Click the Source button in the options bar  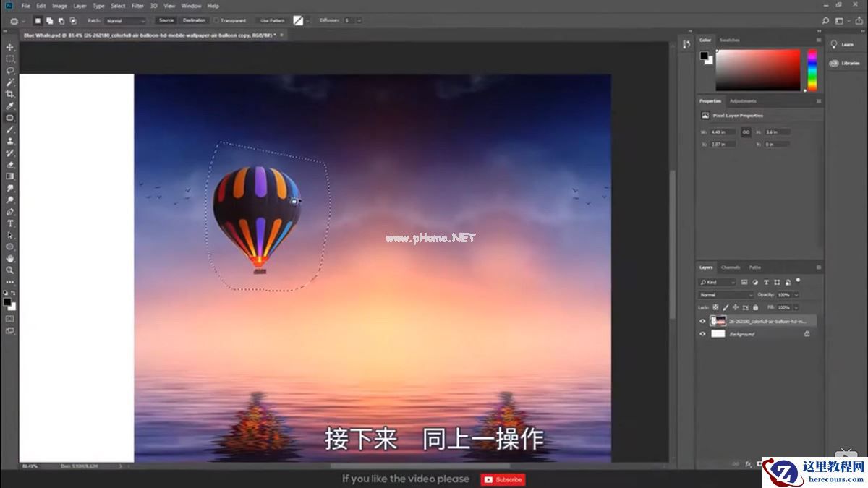coord(165,20)
